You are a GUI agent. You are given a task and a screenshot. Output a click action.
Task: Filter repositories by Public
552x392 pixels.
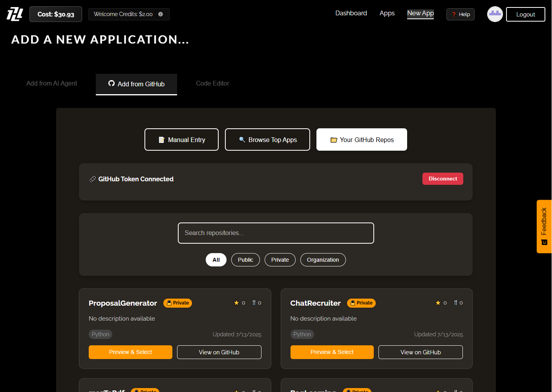click(x=245, y=260)
